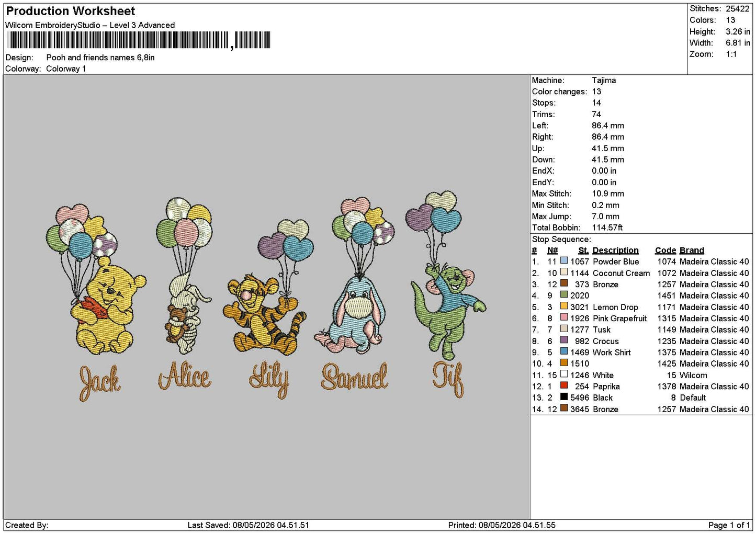
Task: Click the Machine value Tajima
Action: [x=604, y=80]
